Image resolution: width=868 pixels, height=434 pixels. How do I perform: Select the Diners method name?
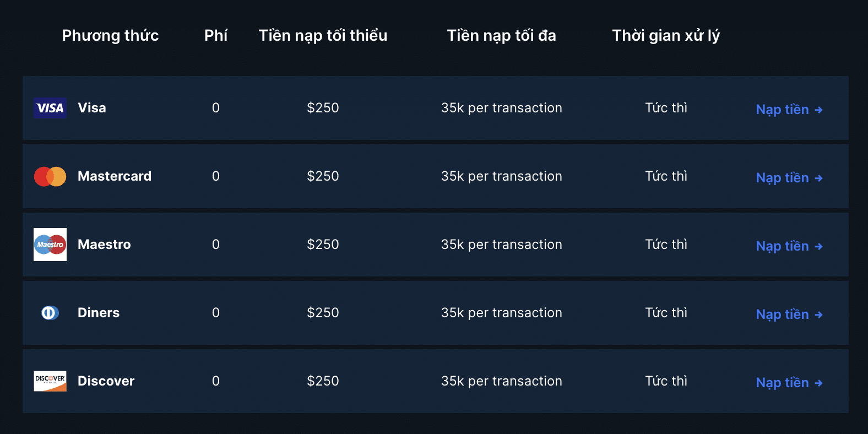click(99, 313)
